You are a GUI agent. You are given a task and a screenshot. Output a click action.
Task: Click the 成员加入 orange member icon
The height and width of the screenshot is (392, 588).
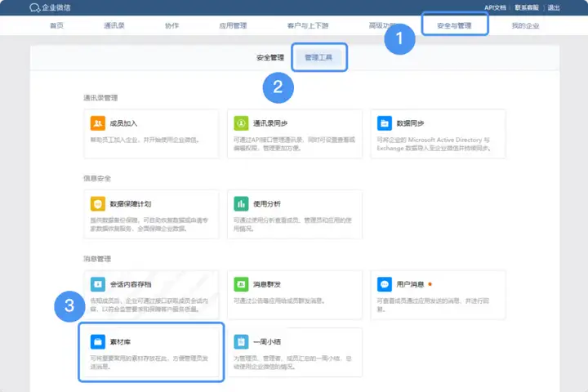[97, 123]
